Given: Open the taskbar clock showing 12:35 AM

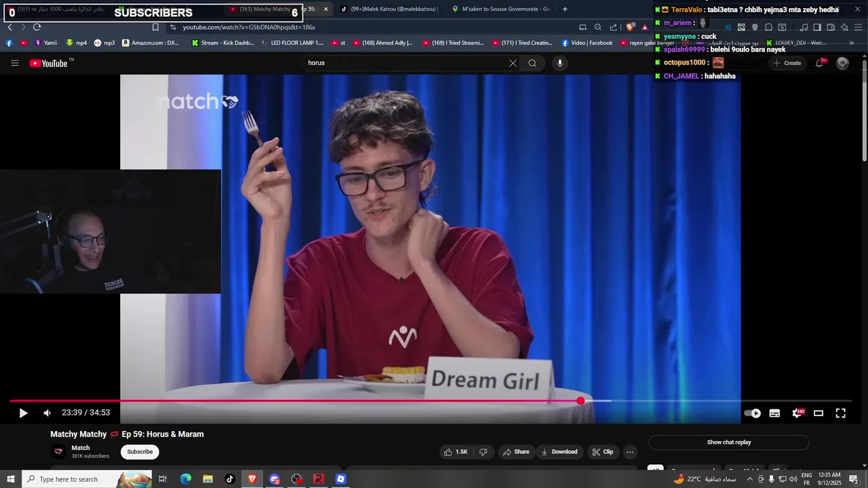Looking at the screenshot, I should 829,479.
